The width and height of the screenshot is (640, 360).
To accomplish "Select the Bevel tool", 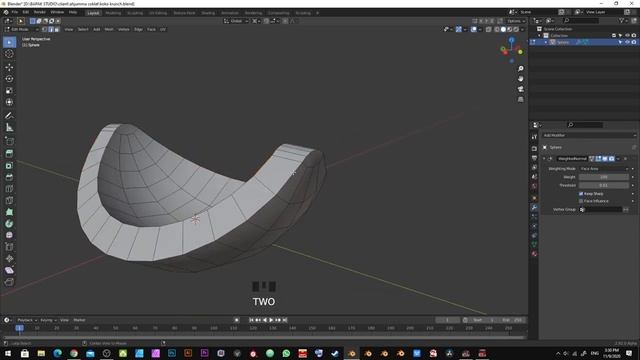I will click(9, 177).
